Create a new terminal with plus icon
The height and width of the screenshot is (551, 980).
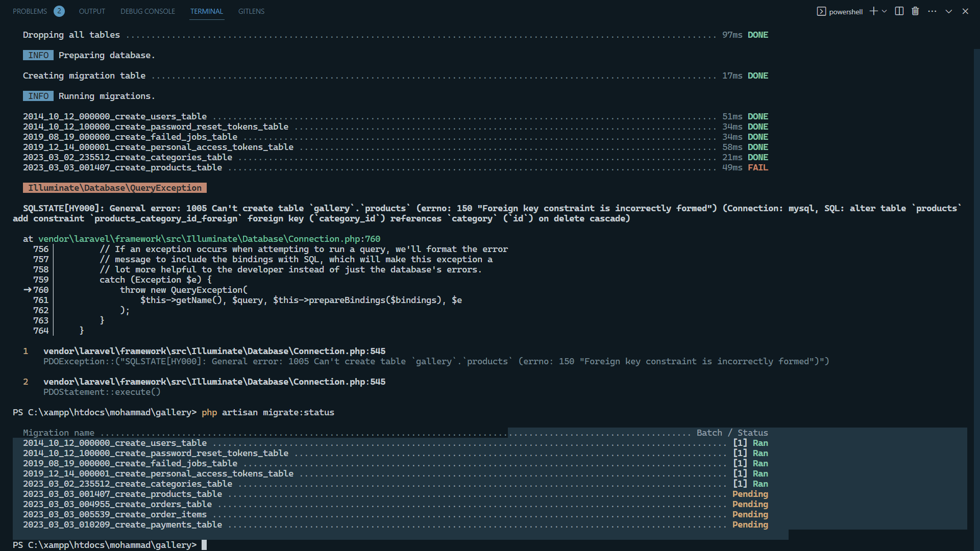coord(874,11)
